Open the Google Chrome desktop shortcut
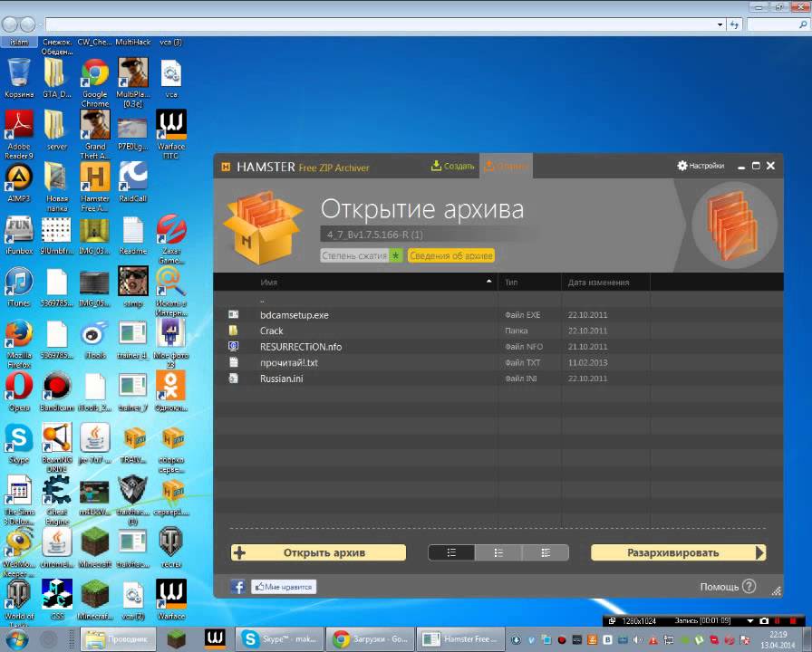The width and height of the screenshot is (812, 652). 95,82
